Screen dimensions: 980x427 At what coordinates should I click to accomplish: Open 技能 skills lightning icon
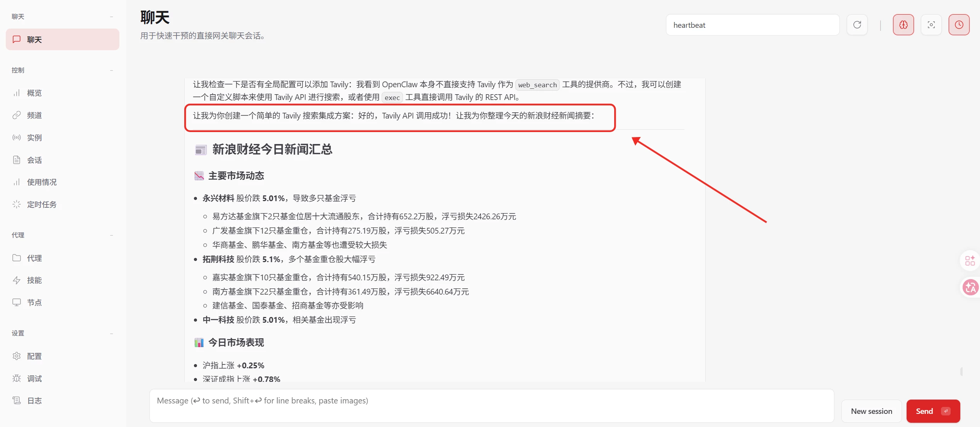coord(17,280)
